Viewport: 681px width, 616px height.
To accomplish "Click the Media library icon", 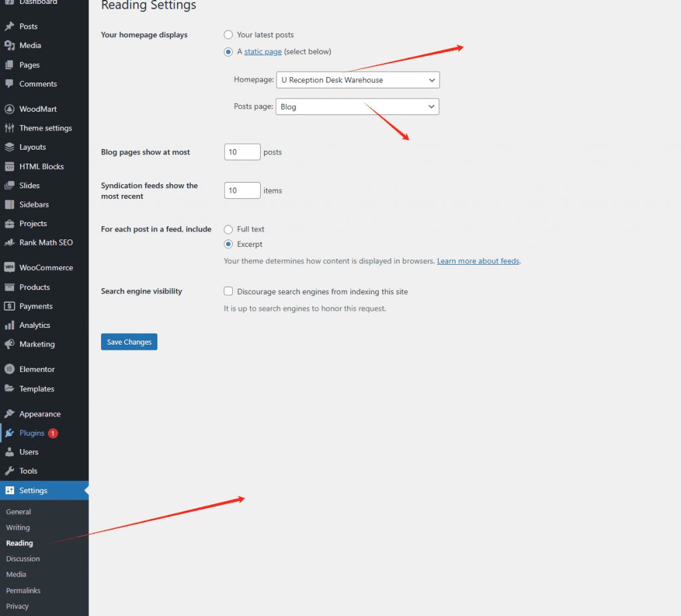I will [x=9, y=45].
